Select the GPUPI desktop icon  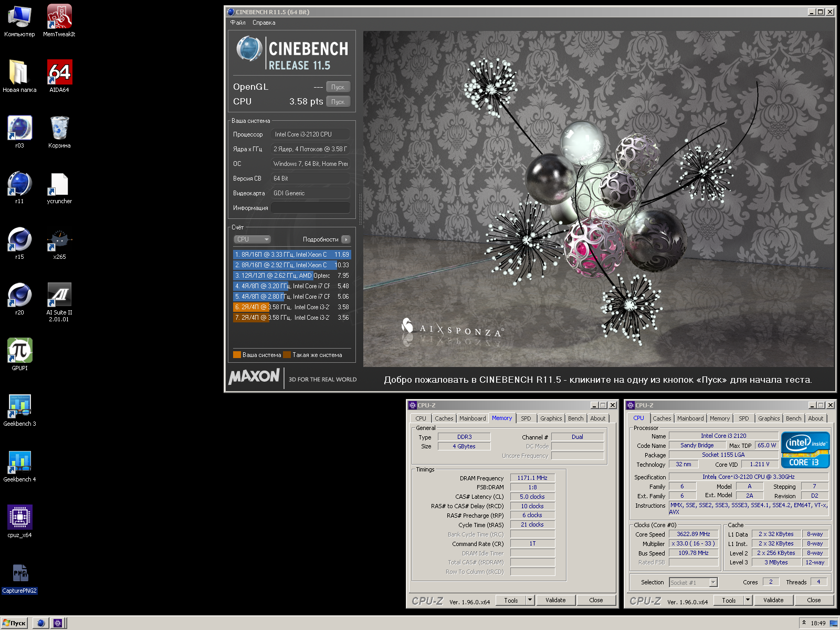click(19, 355)
